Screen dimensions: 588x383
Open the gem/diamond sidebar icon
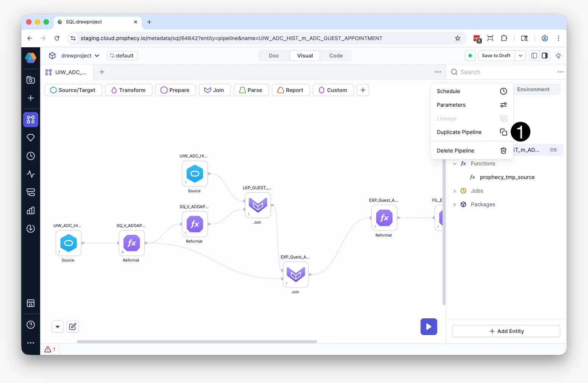(31, 138)
